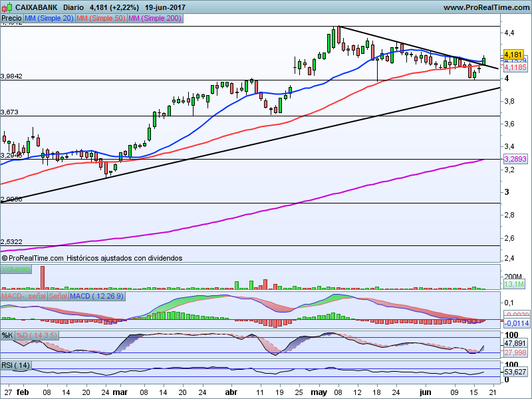Select the %K stochastic label
The height and width of the screenshot is (399, 532).
point(8,334)
